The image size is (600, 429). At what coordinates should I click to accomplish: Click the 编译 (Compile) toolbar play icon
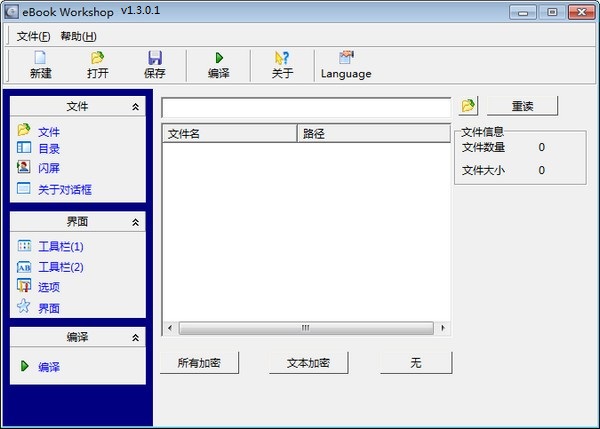click(x=219, y=58)
